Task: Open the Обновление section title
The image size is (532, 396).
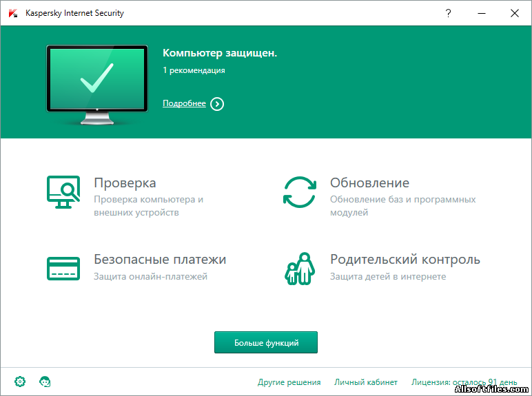Action: 369,183
